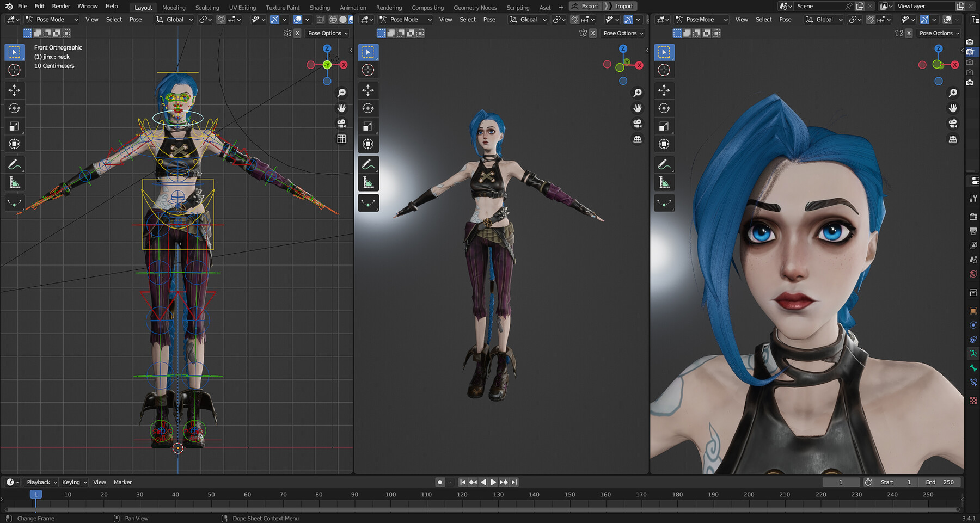This screenshot has width=980, height=523.
Task: Click the zoom magnifier in the left viewport
Action: tap(342, 93)
